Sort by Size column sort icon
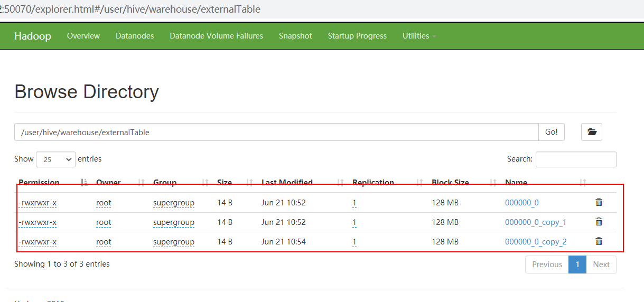The image size is (644, 302). coord(249,183)
